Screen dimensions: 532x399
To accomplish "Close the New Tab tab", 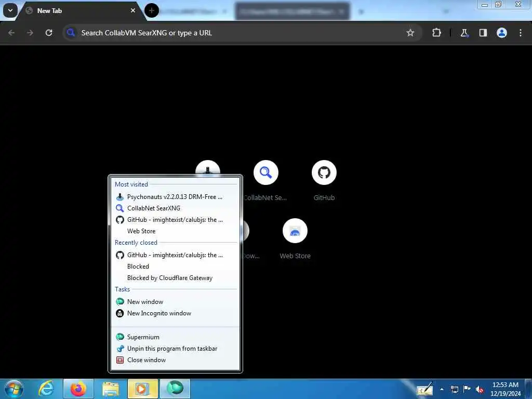I will tap(133, 10).
